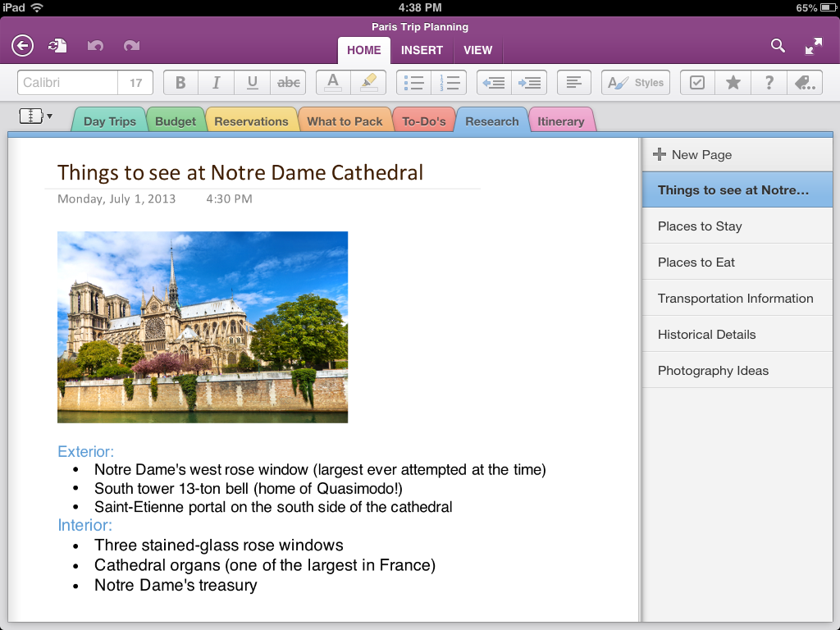840x630 pixels.
Task: Expand the notebook section list dropdown
Action: (35, 116)
